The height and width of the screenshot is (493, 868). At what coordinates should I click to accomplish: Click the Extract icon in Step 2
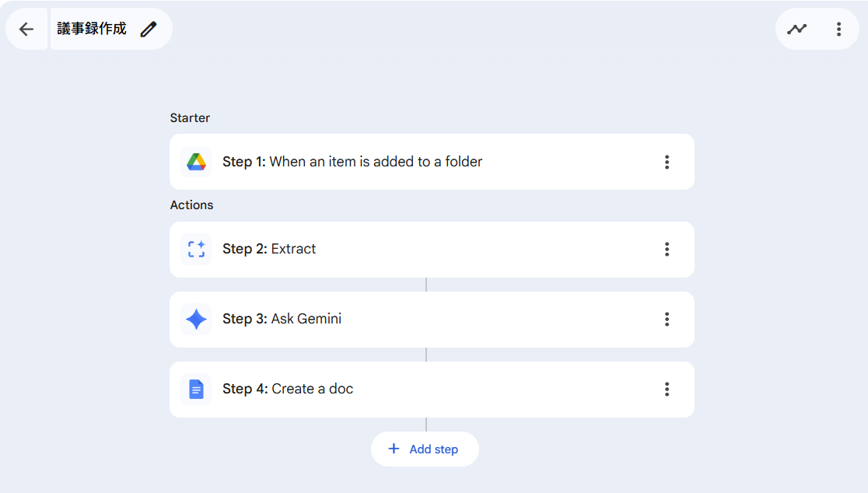click(x=196, y=250)
